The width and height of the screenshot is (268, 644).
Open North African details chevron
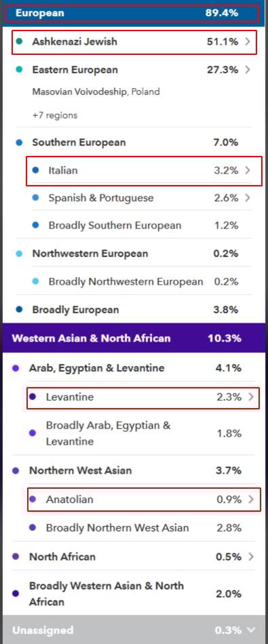(250, 557)
